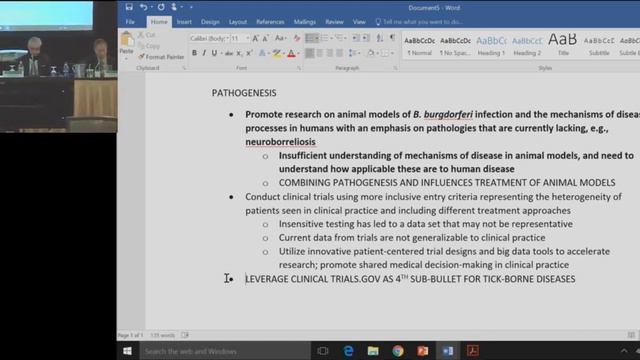
Task: Switch to the Design ribbon tab
Action: pos(210,22)
